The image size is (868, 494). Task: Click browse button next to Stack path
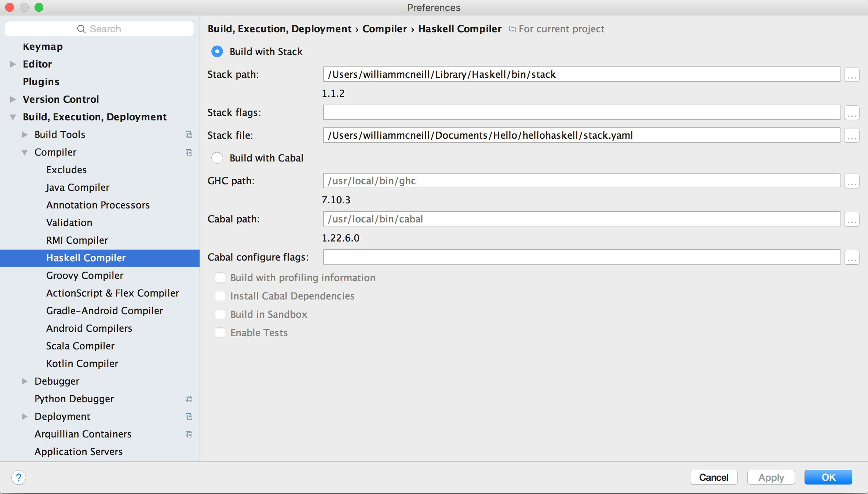point(851,75)
